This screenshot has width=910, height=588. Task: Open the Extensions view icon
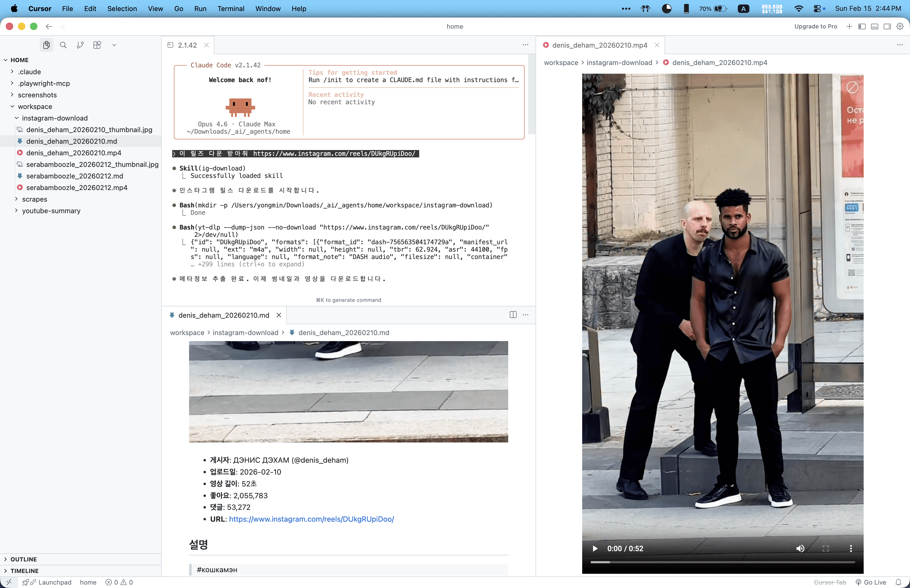97,45
